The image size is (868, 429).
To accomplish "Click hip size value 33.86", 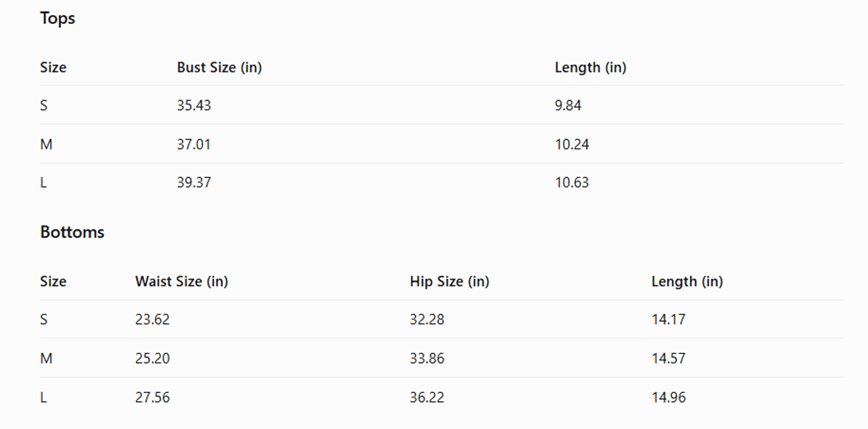I will pos(427,358).
